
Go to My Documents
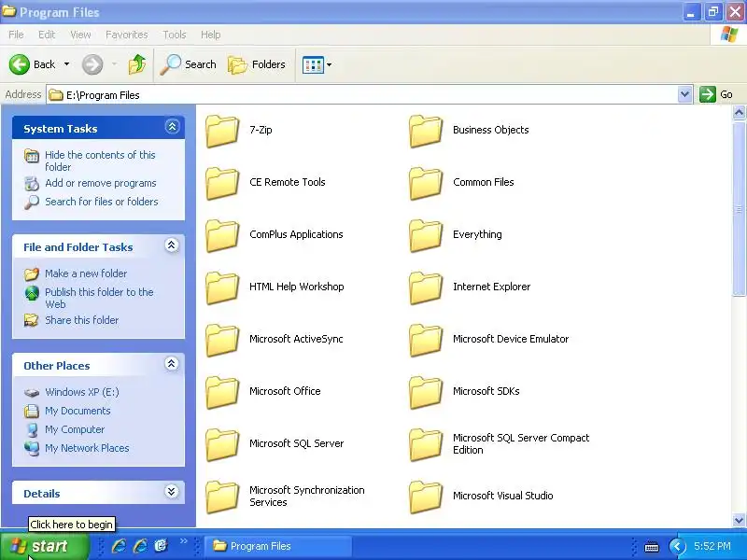(x=78, y=411)
